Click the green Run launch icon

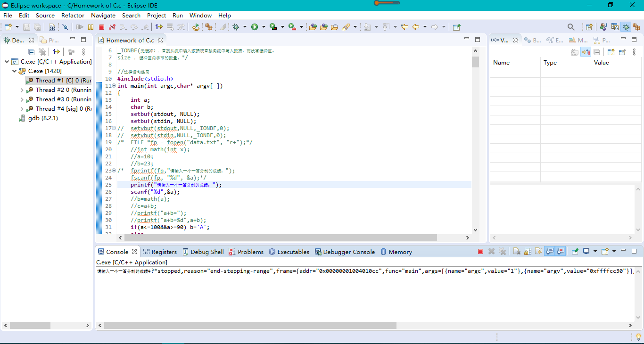255,27
